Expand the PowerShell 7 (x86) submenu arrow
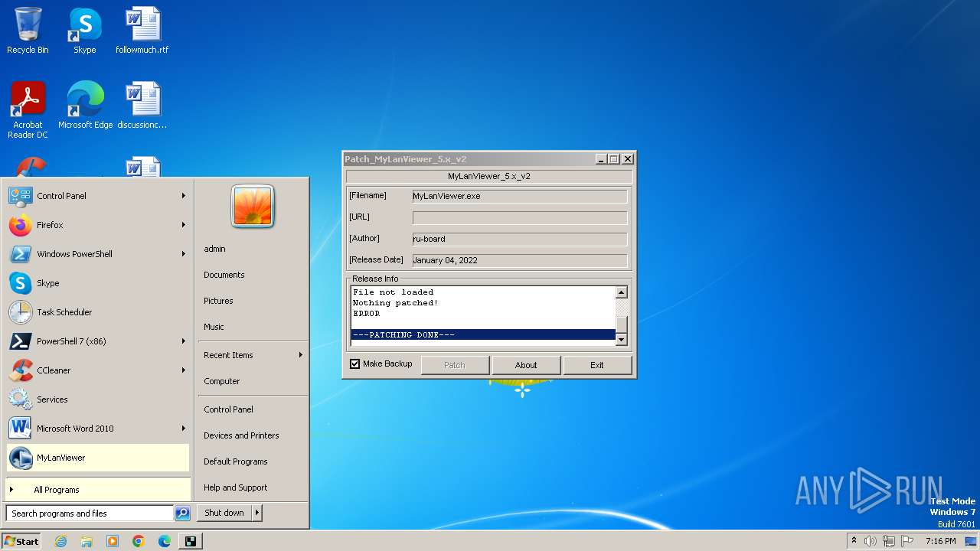 [x=184, y=341]
